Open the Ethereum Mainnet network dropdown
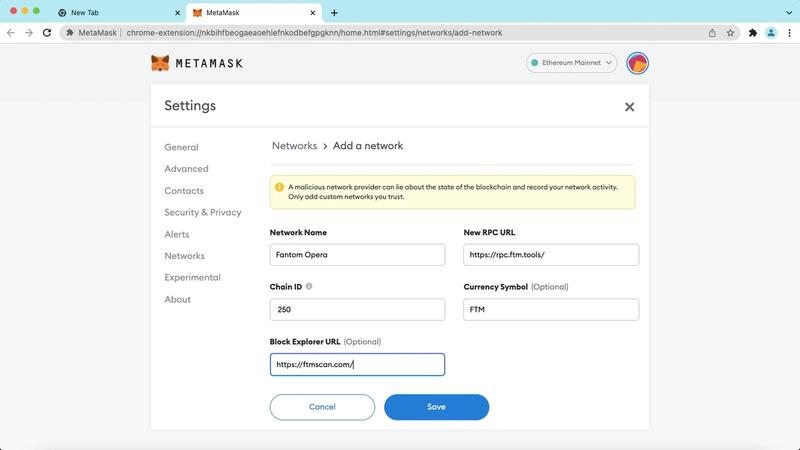The height and width of the screenshot is (450, 800). 571,63
